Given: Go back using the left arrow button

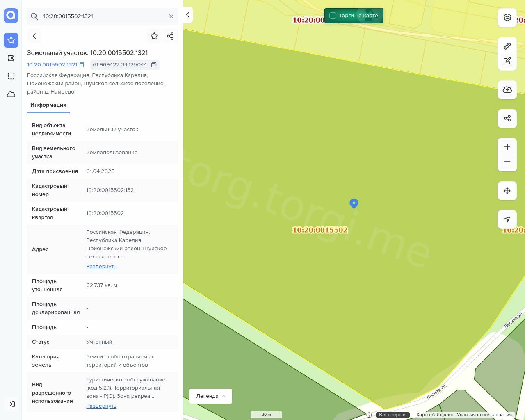Looking at the screenshot, I should point(34,36).
